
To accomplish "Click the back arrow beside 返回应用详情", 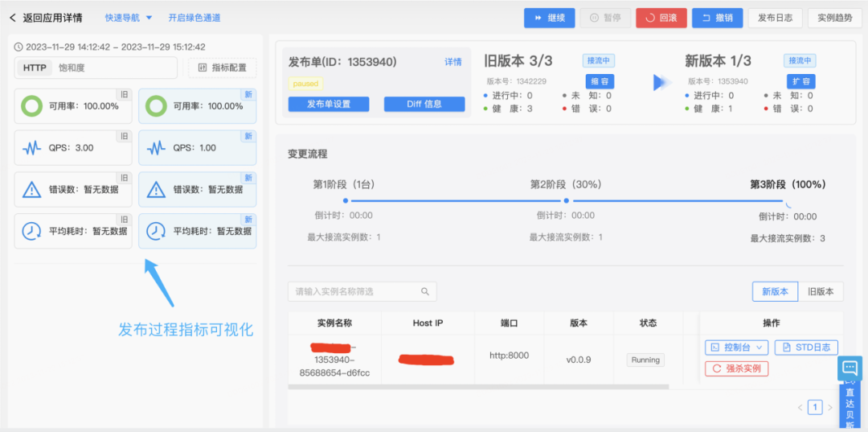I will [x=14, y=18].
